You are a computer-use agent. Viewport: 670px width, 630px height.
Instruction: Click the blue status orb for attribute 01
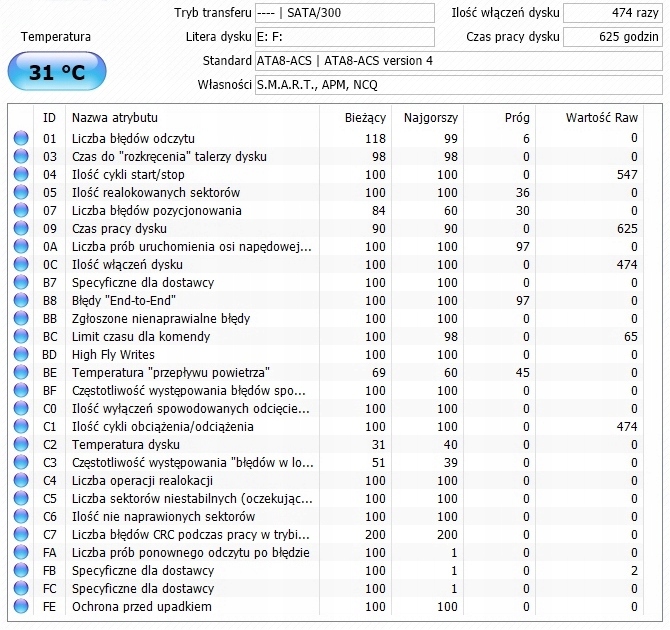click(x=21, y=138)
